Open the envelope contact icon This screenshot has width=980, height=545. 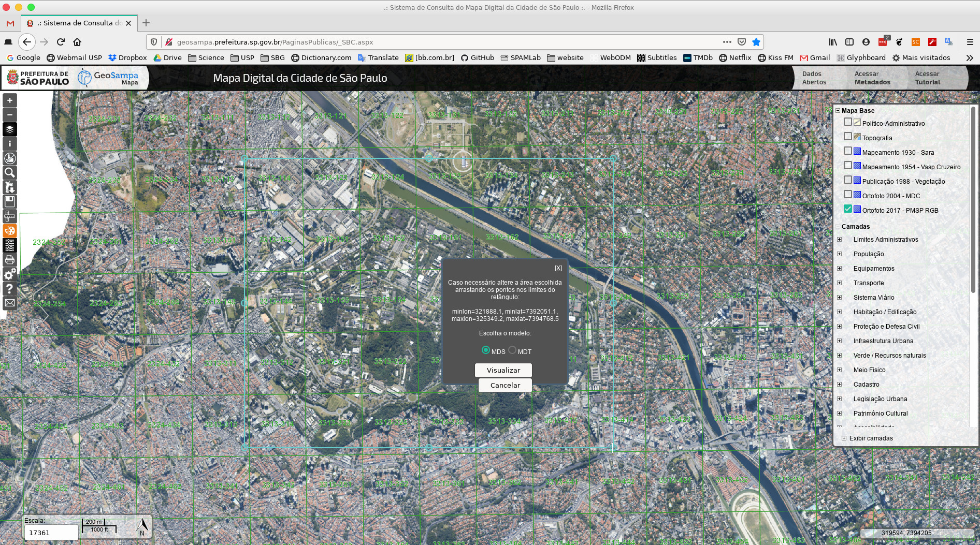10,303
